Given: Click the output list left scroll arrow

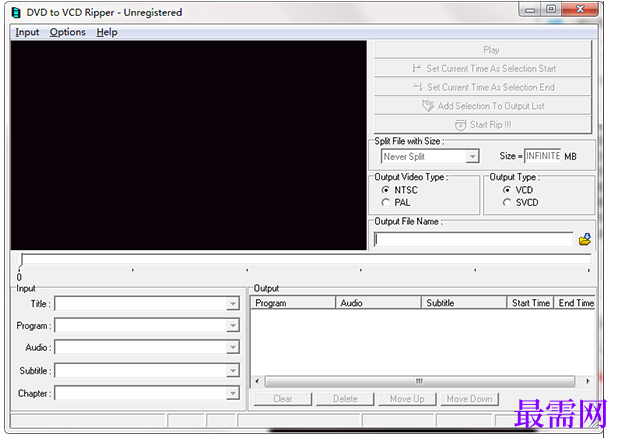Looking at the screenshot, I should click(257, 381).
